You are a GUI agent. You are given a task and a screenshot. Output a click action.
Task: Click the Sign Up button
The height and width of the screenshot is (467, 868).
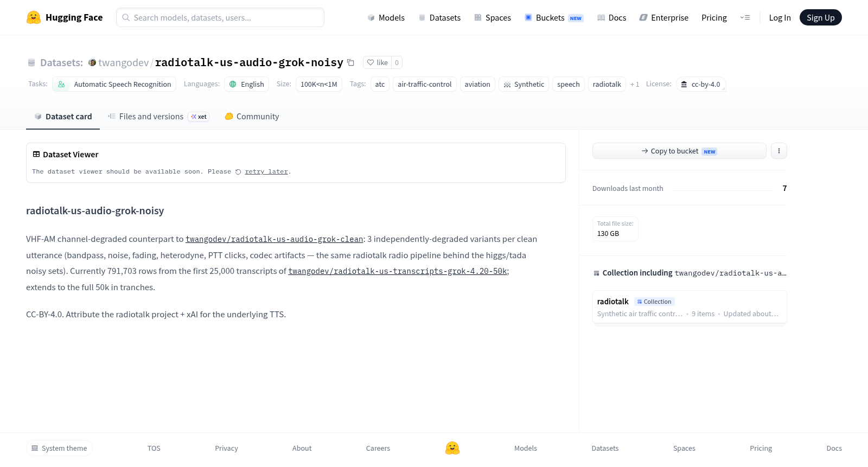pos(820,17)
